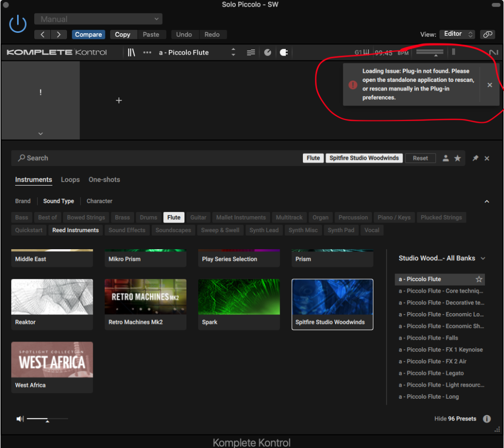
Task: Click the red error icon in notification
Action: (353, 85)
